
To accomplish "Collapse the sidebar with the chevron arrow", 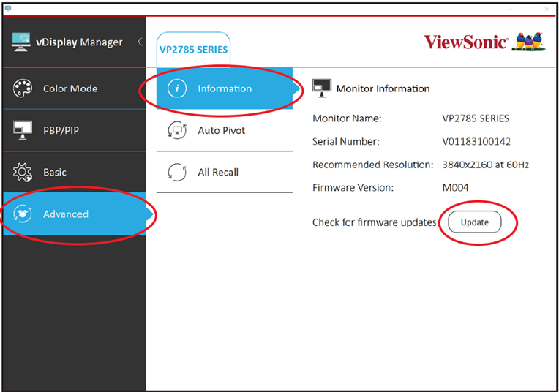I will 140,42.
